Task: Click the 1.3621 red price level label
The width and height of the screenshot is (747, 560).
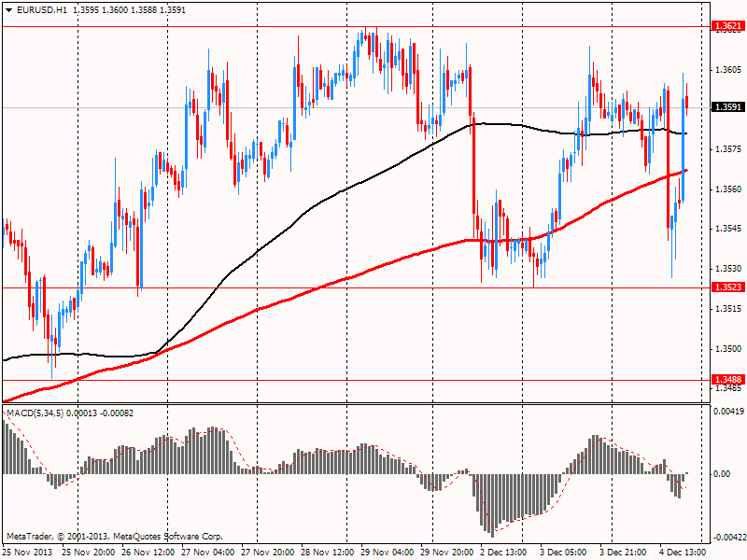Action: coord(728,26)
